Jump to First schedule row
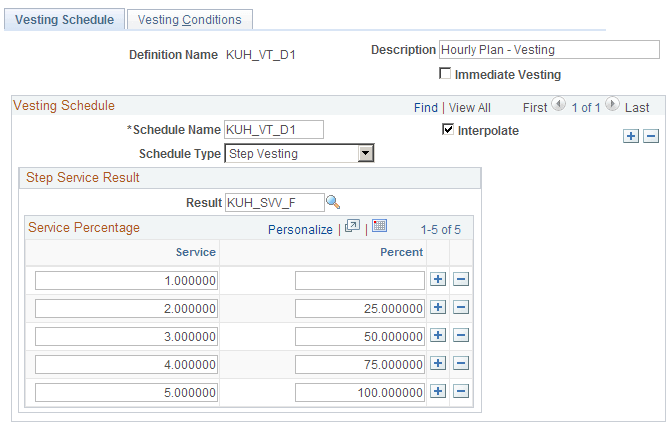 coord(535,108)
